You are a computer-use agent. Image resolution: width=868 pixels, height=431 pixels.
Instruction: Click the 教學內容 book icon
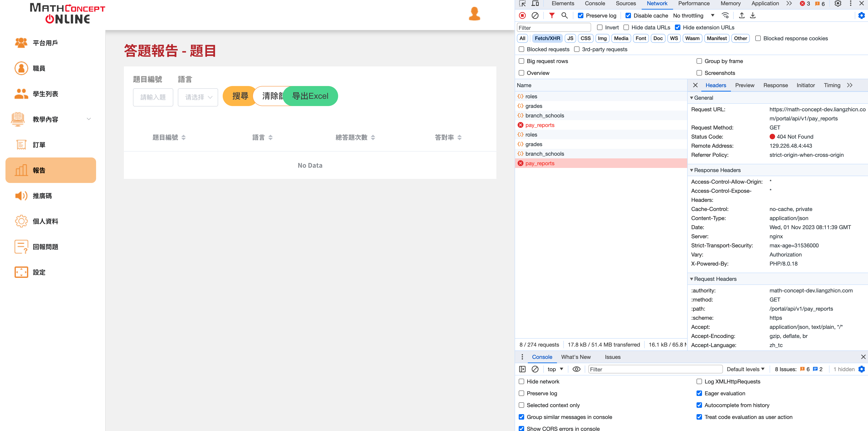pyautogui.click(x=18, y=119)
